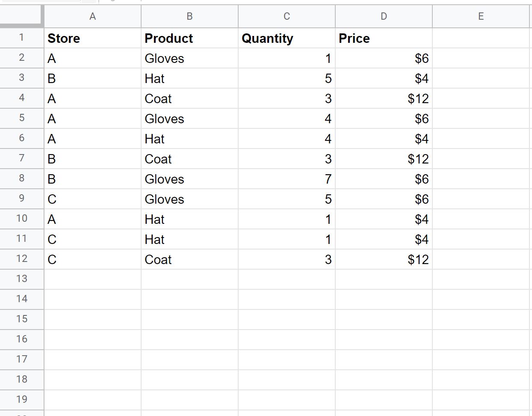532x416 pixels.
Task: Select column C header
Action: [287, 17]
